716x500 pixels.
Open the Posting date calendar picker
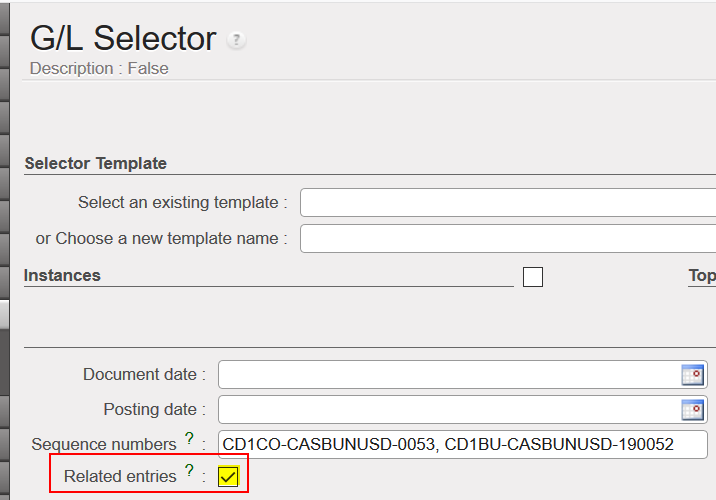692,410
